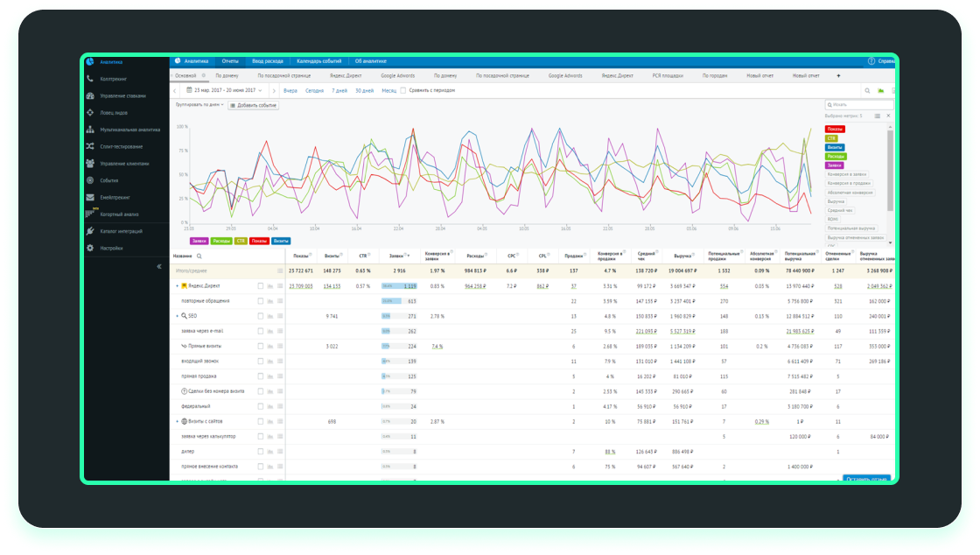
Task: Switch to the Отчеты top menu
Action: (230, 61)
